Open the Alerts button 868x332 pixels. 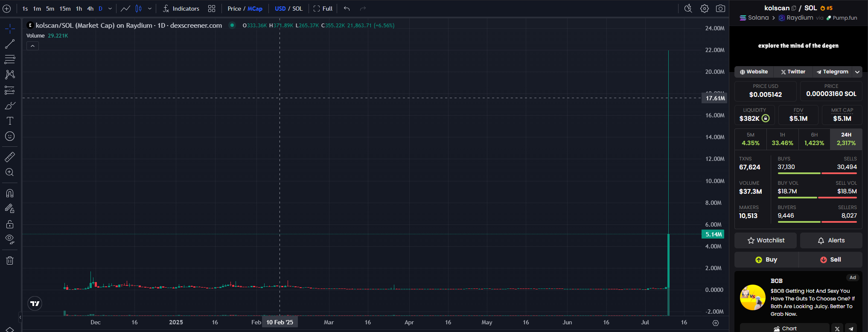(x=831, y=240)
